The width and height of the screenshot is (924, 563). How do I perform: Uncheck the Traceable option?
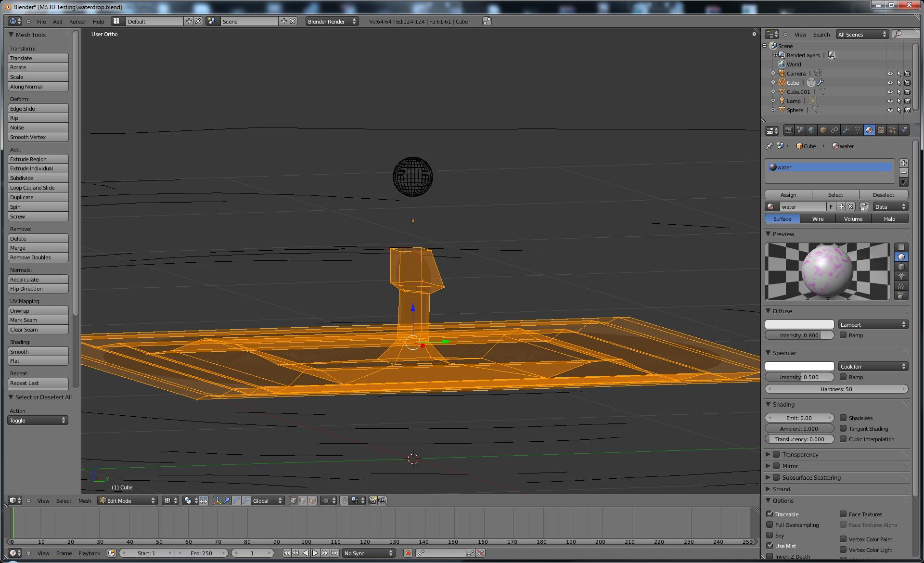[x=770, y=514]
